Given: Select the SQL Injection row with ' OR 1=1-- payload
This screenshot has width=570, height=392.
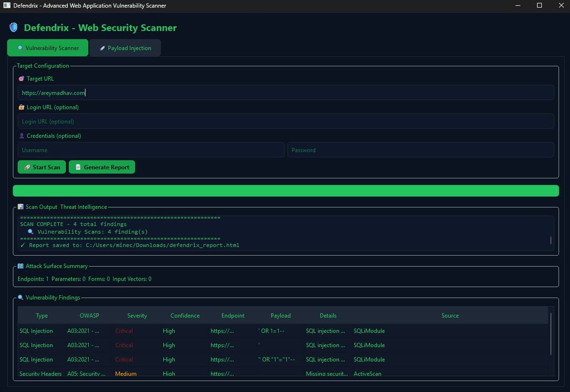Looking at the screenshot, I should pos(283,331).
